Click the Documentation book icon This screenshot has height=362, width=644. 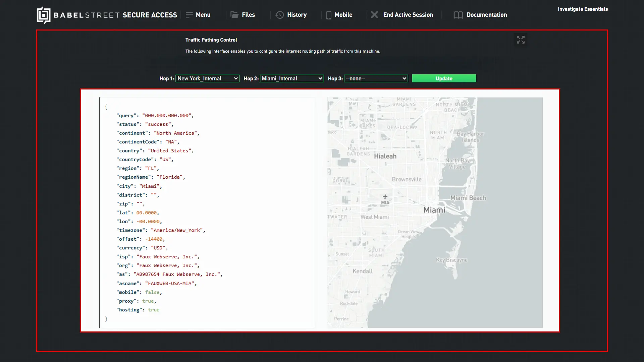coord(458,15)
